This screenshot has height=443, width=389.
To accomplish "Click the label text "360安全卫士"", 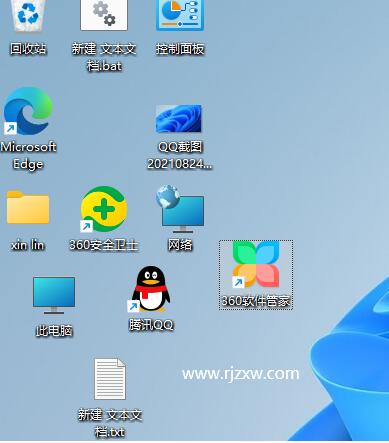I will 104,245.
